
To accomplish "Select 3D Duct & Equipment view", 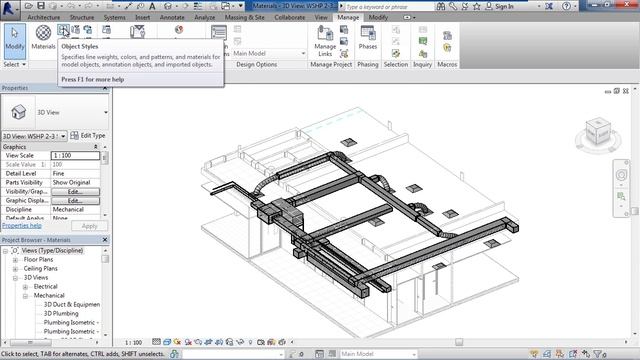I will coord(71,304).
